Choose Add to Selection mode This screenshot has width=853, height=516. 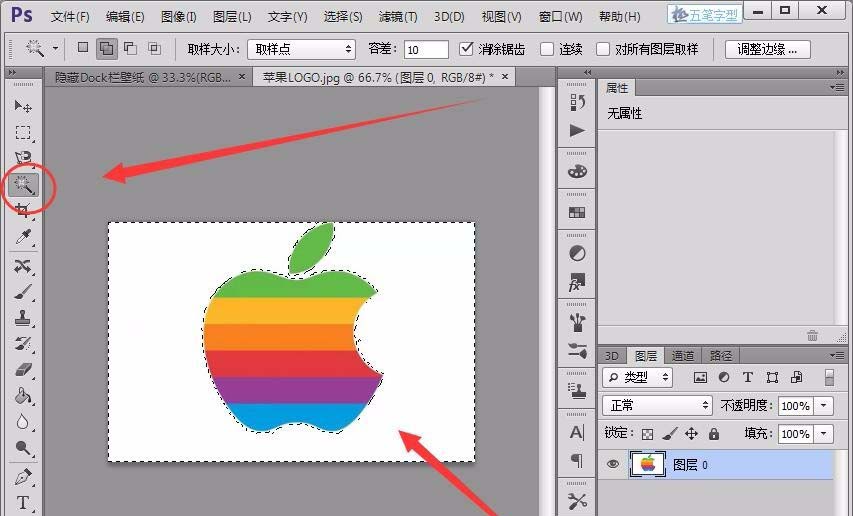(107, 49)
